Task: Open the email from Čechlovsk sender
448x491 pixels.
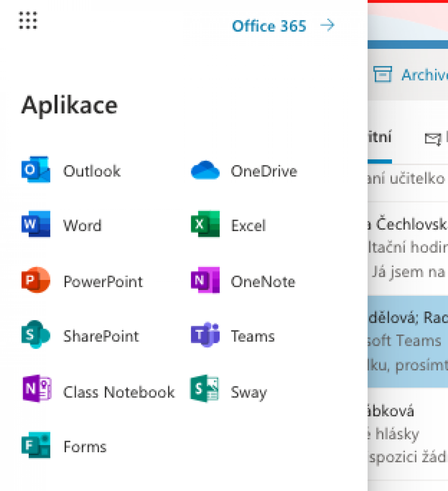Action: [408, 248]
